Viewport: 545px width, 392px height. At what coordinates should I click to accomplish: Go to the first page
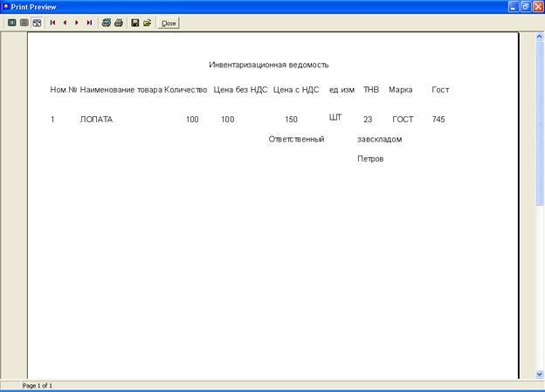pyautogui.click(x=52, y=23)
